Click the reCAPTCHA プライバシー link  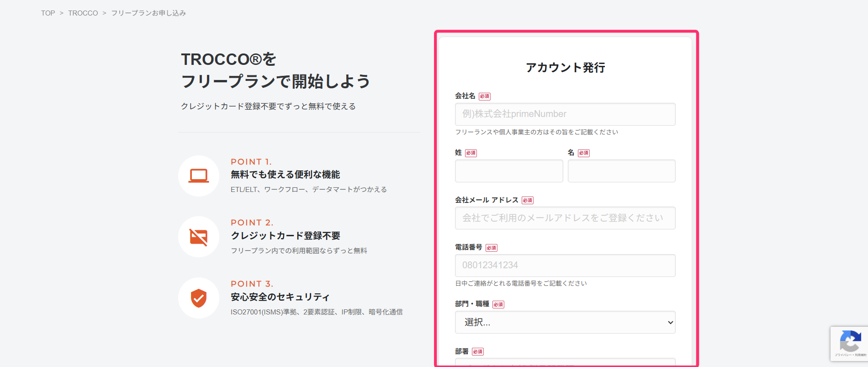pos(842,355)
